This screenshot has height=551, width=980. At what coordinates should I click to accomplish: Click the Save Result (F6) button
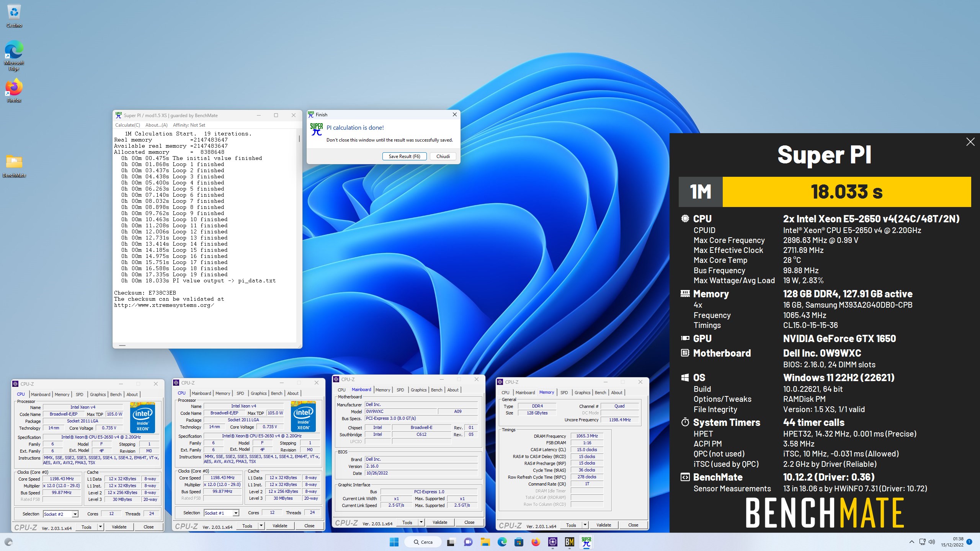coord(404,156)
